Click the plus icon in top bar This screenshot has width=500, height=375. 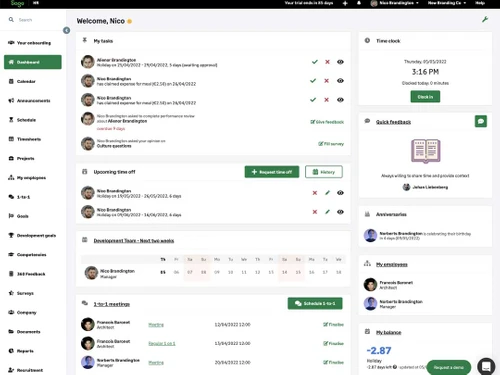click(345, 3)
